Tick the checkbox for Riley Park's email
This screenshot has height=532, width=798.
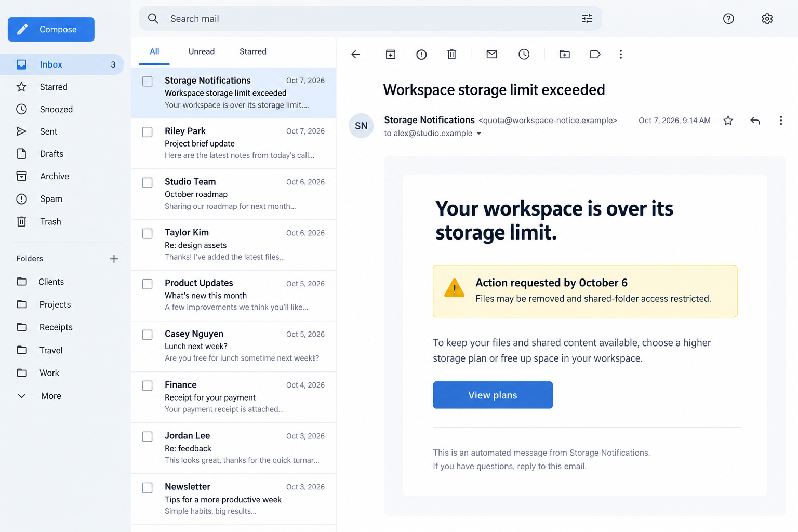tap(148, 132)
